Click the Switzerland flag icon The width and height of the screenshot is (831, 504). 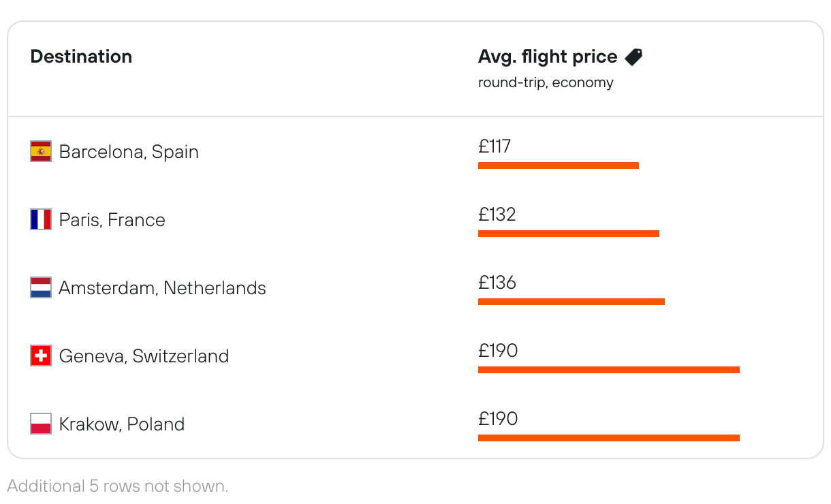pyautogui.click(x=41, y=356)
